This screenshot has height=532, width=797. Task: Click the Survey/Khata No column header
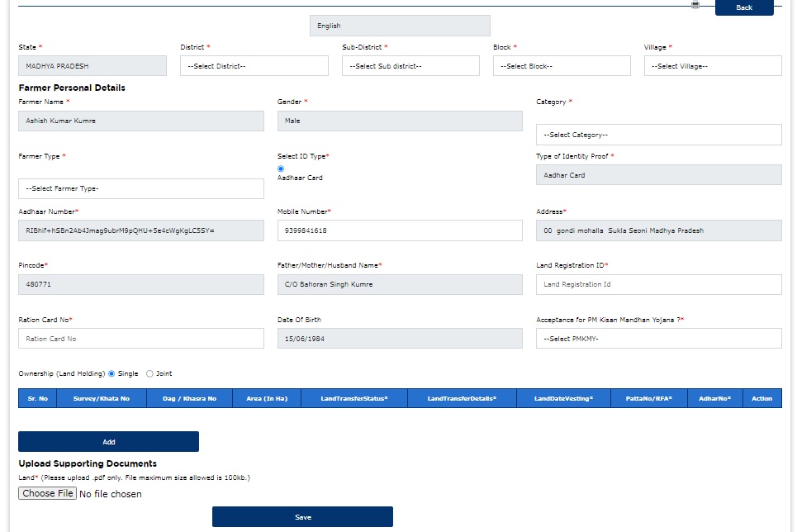tap(102, 399)
